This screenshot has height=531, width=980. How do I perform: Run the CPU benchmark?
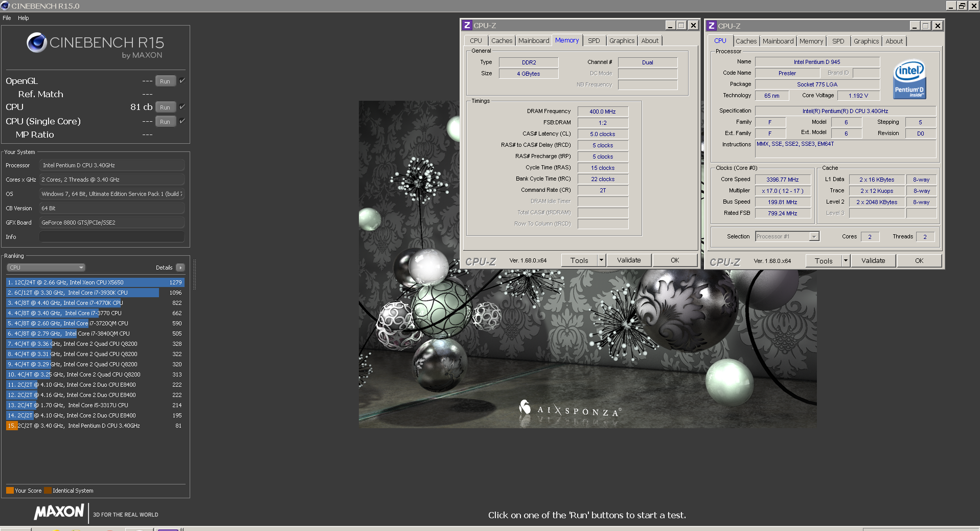(x=165, y=107)
